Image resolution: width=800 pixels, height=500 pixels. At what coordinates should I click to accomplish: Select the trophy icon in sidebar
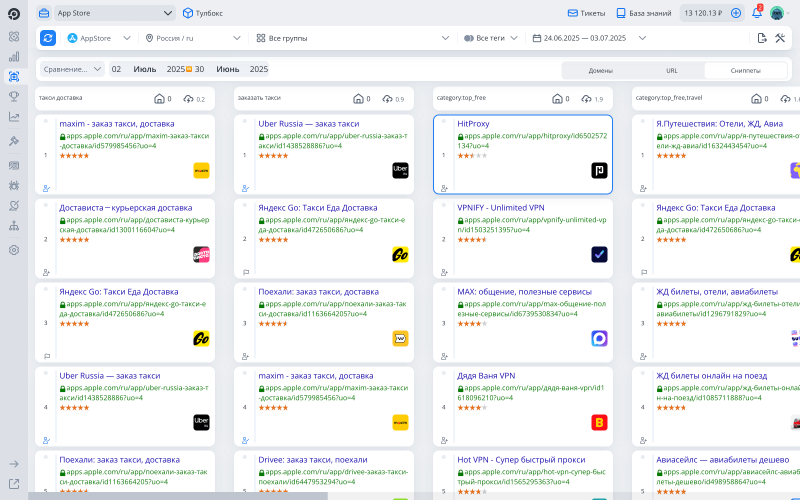(14, 96)
